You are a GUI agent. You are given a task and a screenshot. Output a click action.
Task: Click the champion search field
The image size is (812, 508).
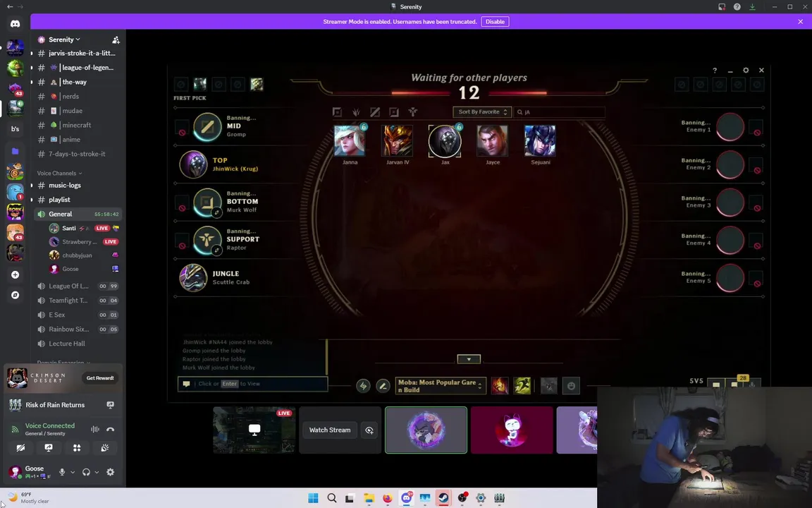tap(559, 112)
